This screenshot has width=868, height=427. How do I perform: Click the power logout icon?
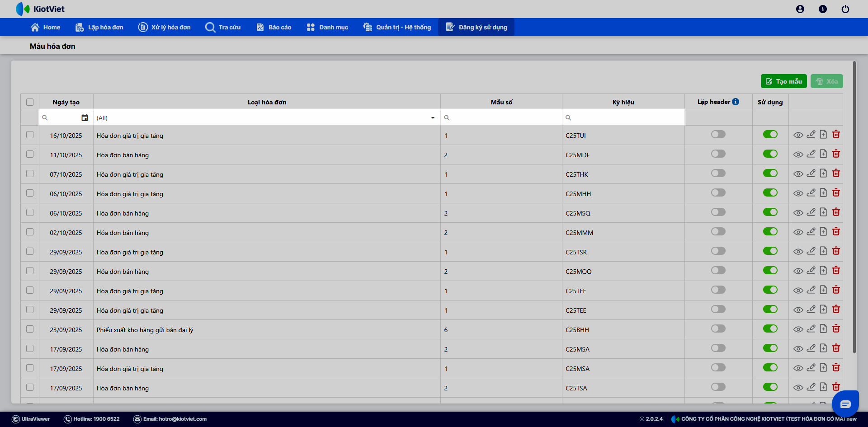pyautogui.click(x=845, y=9)
